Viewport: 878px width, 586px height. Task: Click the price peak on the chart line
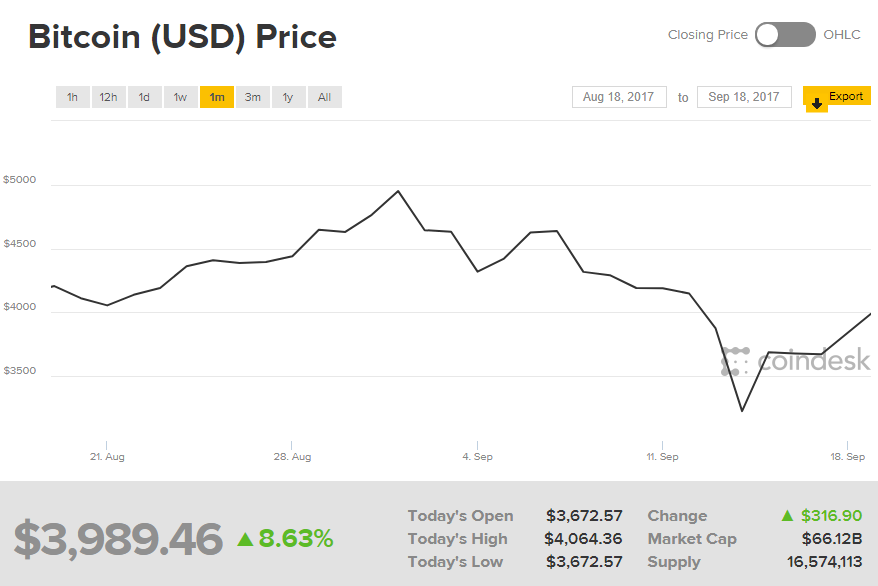click(x=398, y=191)
